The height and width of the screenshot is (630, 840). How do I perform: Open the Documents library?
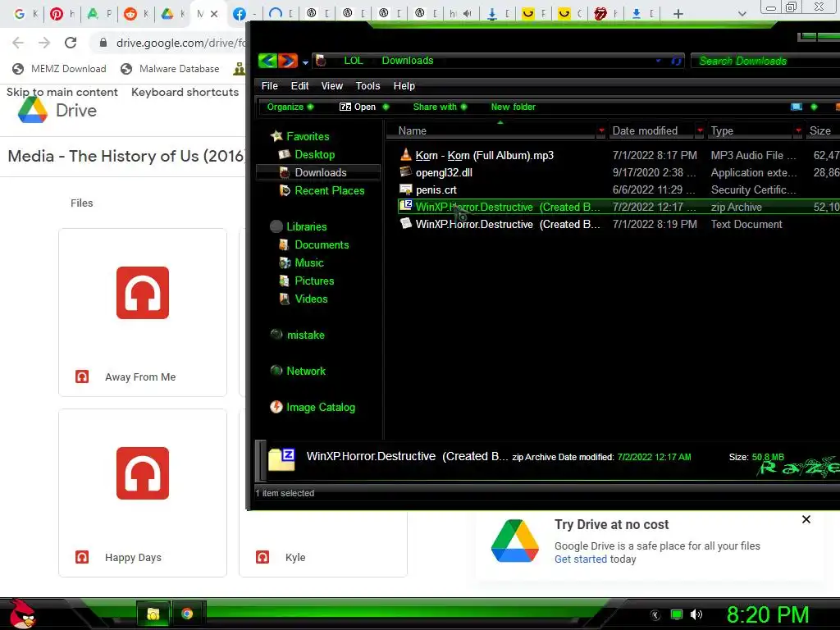pyautogui.click(x=322, y=244)
